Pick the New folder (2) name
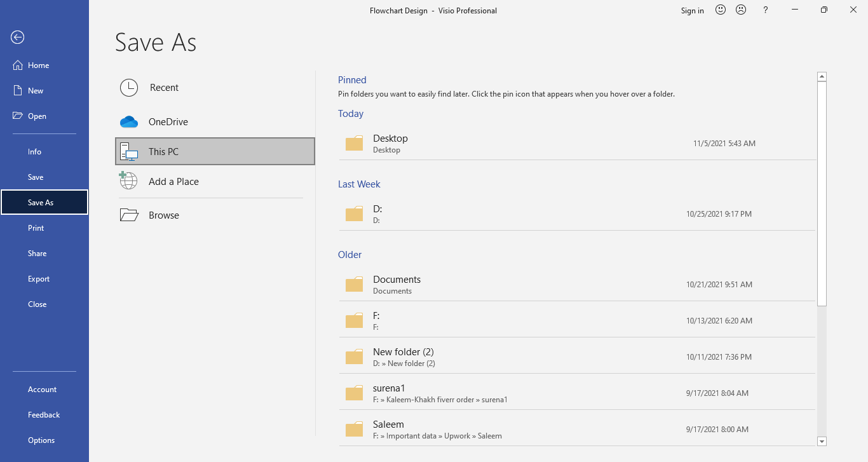868x462 pixels. point(403,352)
